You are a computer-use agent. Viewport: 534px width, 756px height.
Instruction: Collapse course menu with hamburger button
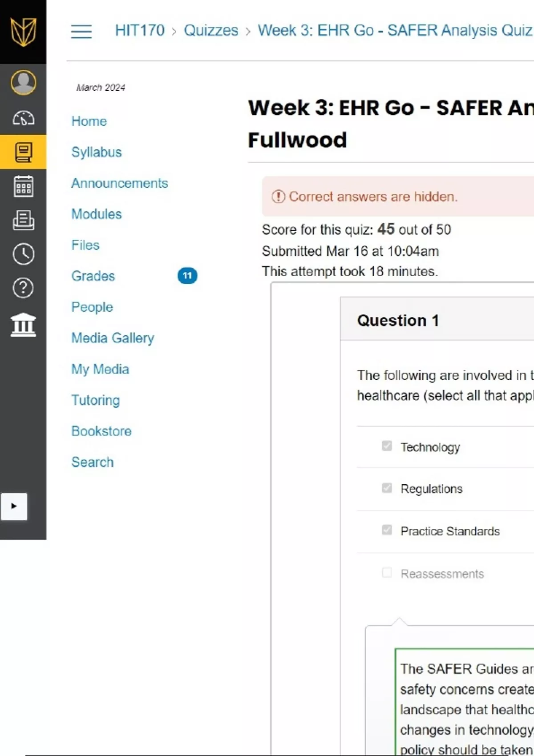pyautogui.click(x=81, y=32)
